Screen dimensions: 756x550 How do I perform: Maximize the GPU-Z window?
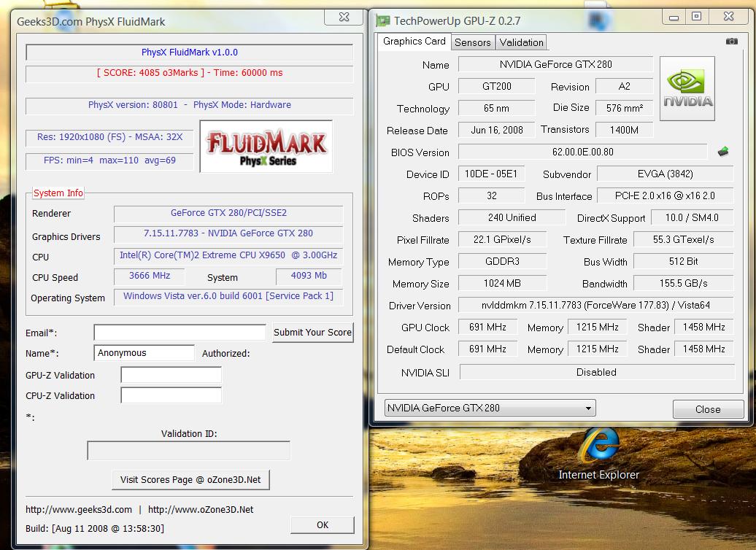696,17
